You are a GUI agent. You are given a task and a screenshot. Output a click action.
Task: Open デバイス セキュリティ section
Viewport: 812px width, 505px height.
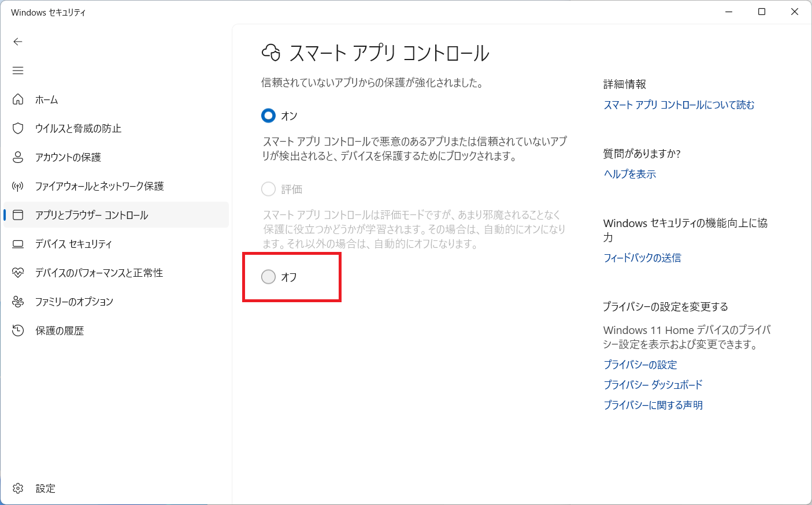click(116, 244)
